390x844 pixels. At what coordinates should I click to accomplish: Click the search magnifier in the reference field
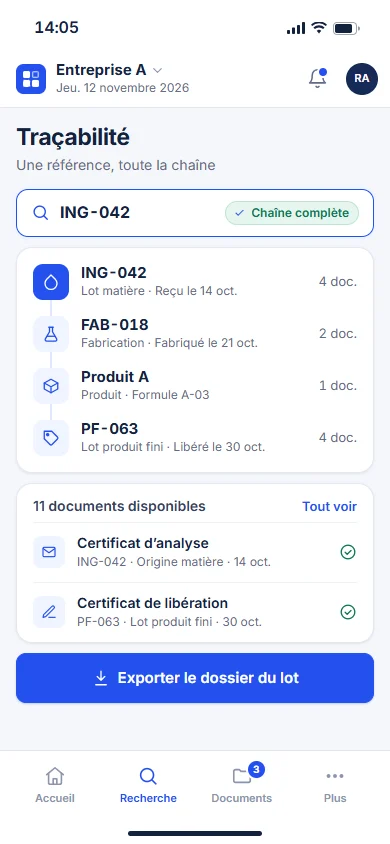(41, 213)
